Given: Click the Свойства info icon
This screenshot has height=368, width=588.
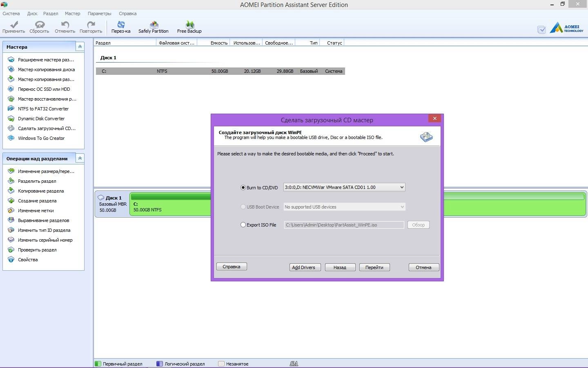Looking at the screenshot, I should (11, 260).
